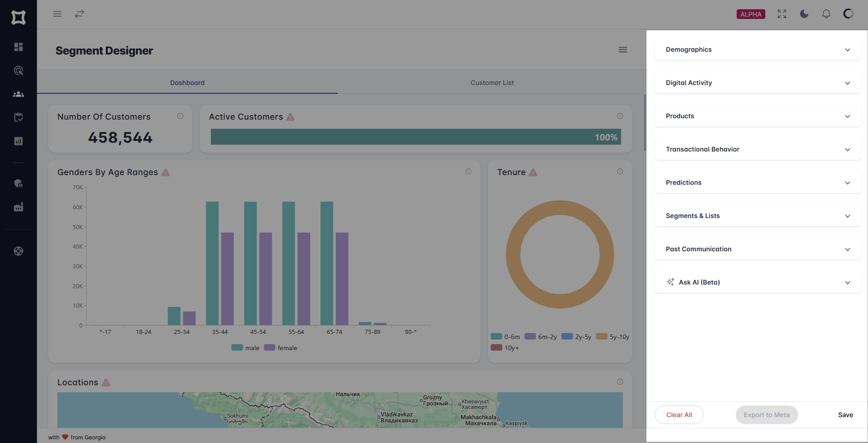Viewport: 868px width, 443px height.
Task: Select the Dashboard tab
Action: point(187,82)
